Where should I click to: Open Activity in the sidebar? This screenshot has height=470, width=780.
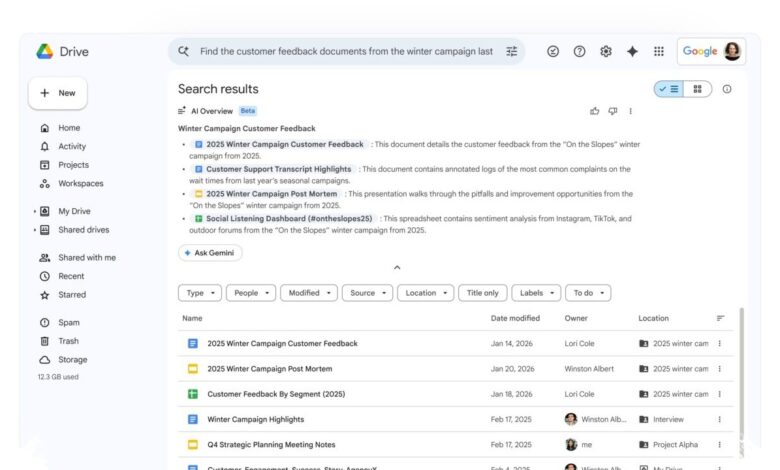(63, 146)
